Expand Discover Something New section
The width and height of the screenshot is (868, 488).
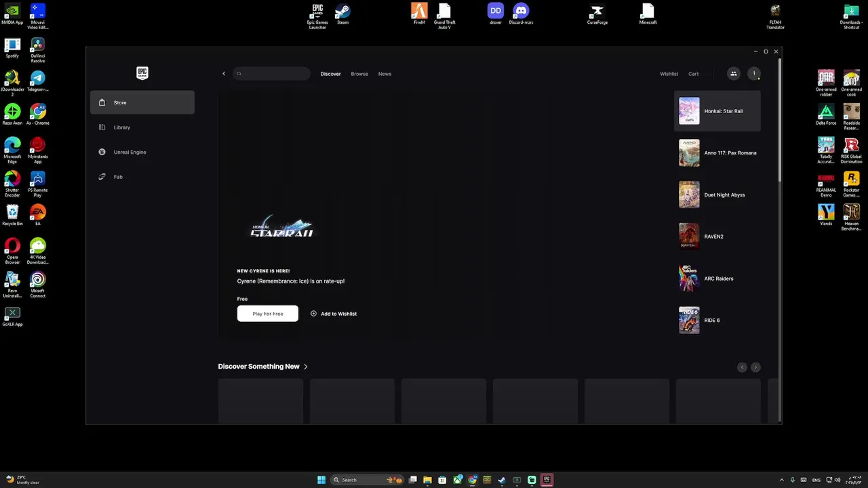pos(263,367)
